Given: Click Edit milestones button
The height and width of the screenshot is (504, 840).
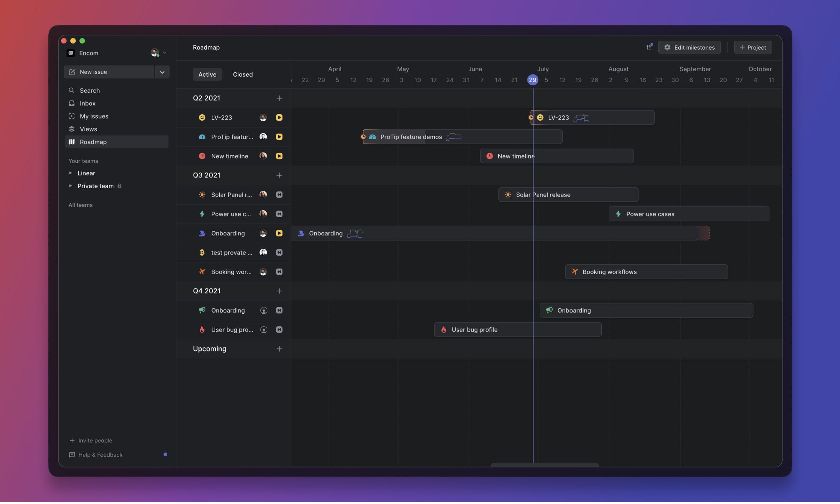Looking at the screenshot, I should click(x=689, y=48).
